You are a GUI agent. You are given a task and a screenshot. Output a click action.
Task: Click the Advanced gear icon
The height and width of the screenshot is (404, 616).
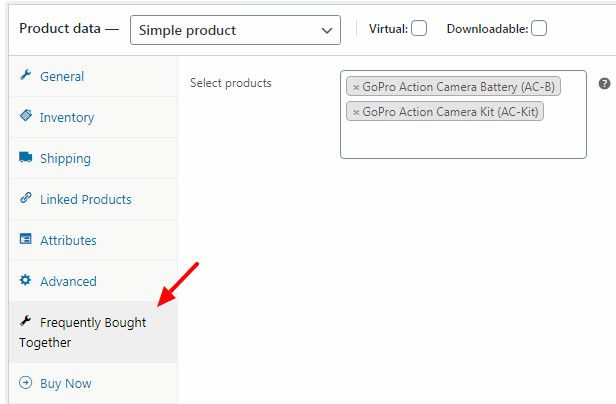point(26,281)
